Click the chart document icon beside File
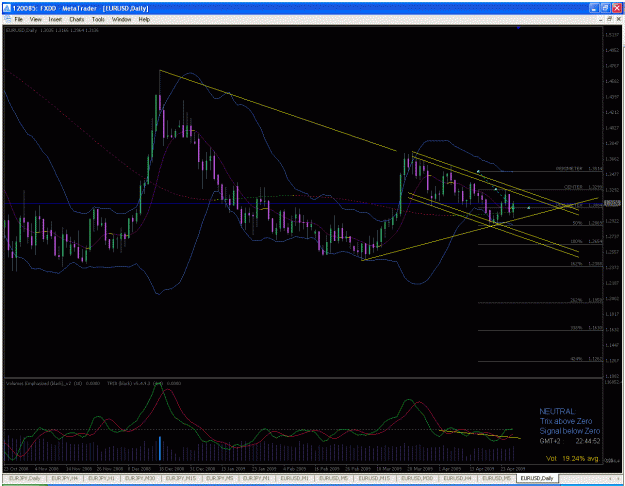Screen dimensions: 625x486 click(7, 19)
